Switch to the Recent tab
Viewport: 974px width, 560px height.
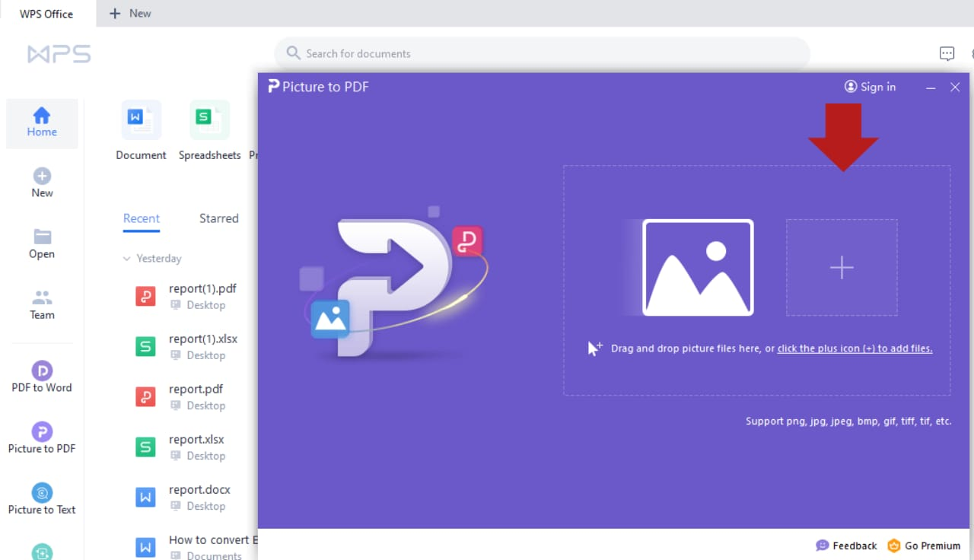142,218
